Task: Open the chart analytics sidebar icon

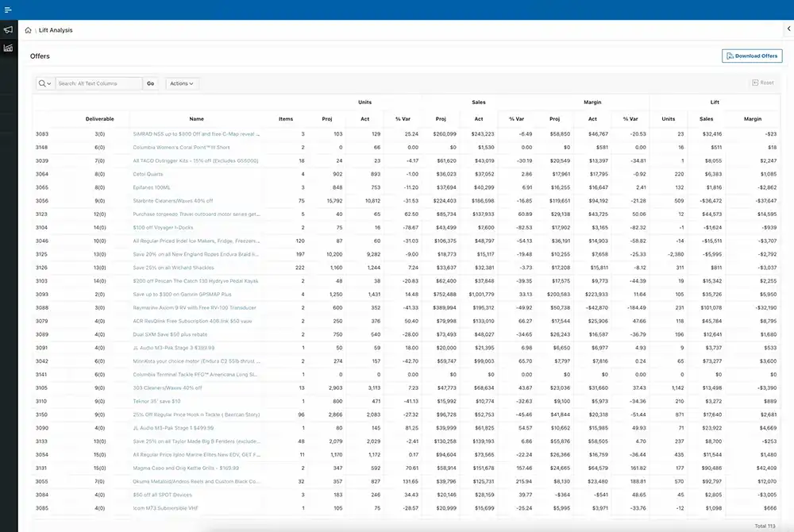Action: 8,48
